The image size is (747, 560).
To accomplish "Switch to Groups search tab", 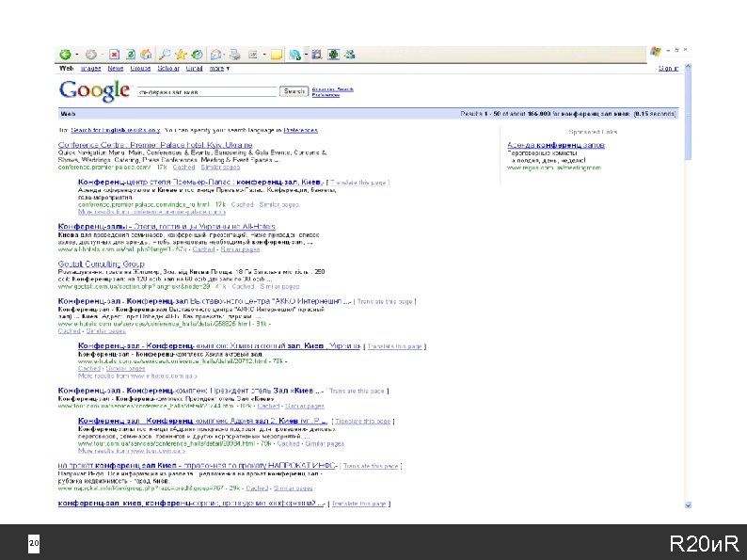I will click(140, 69).
